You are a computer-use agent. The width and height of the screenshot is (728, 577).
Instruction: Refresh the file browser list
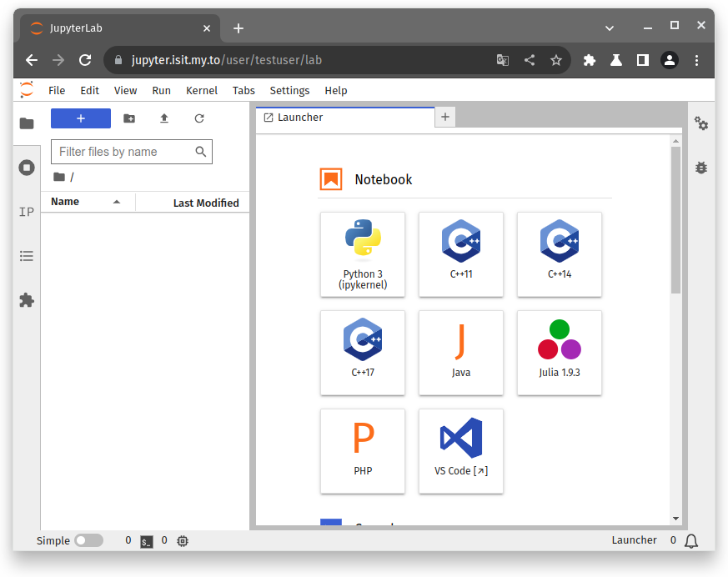[x=199, y=118]
